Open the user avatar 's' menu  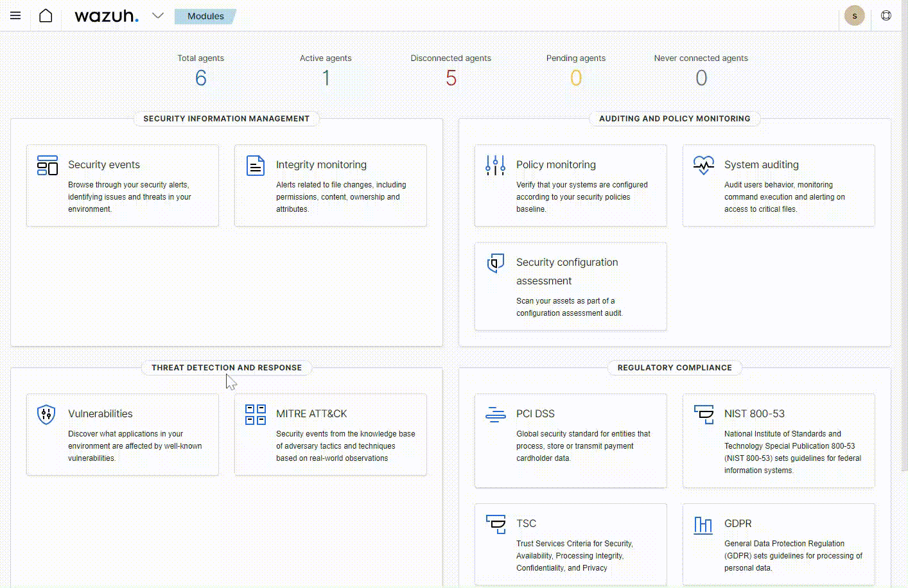coord(854,15)
